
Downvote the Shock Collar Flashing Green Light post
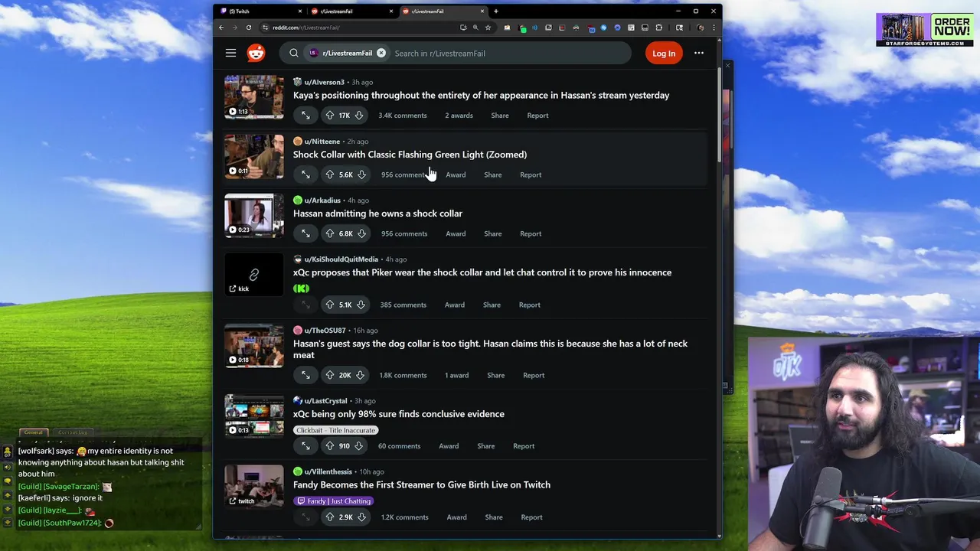click(361, 174)
